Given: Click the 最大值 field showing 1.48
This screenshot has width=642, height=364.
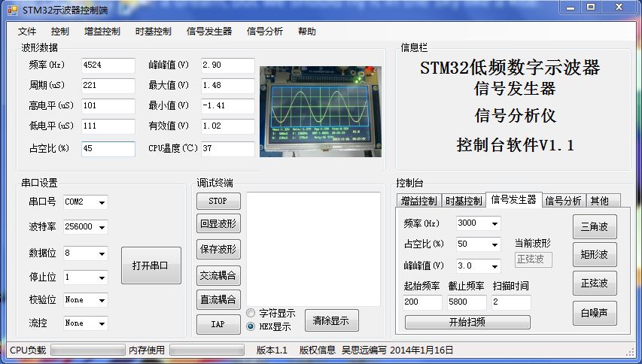Looking at the screenshot, I should pos(227,86).
